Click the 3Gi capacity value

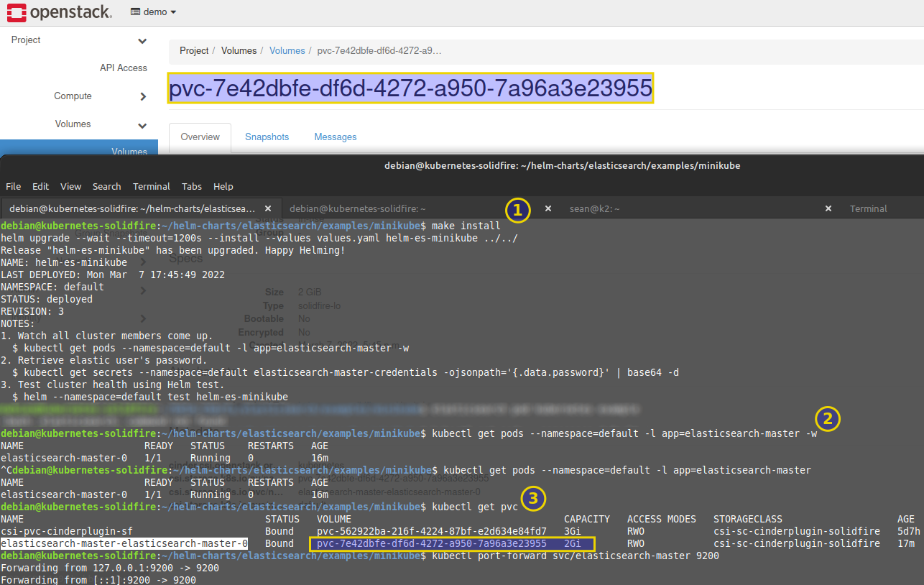[572, 531]
